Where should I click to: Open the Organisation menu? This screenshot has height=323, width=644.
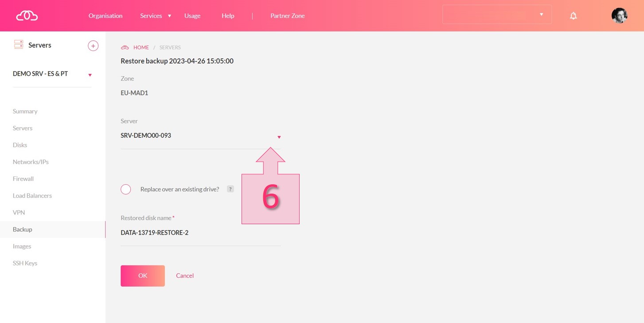point(105,16)
